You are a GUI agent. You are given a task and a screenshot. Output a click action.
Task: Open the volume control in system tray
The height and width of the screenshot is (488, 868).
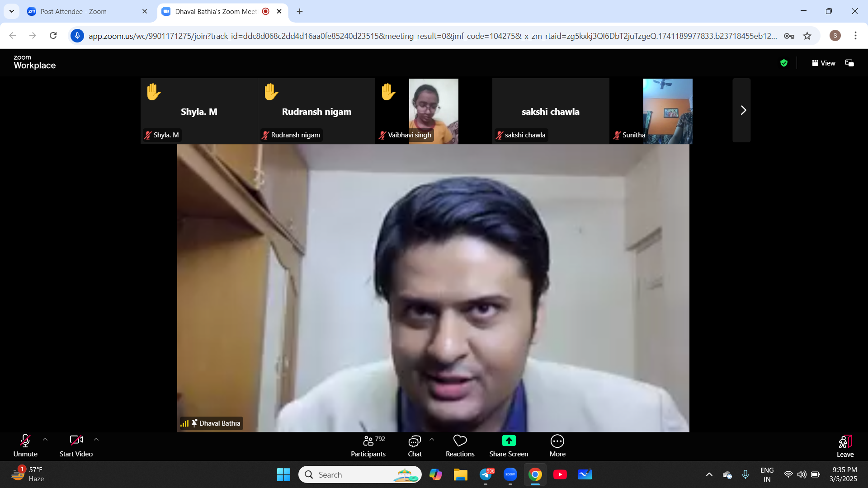point(802,474)
